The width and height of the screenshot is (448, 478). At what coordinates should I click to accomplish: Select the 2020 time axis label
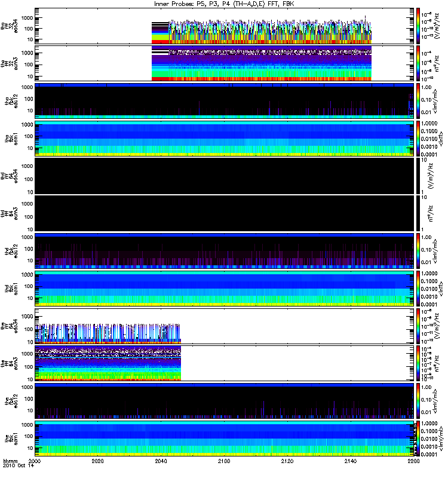point(97,461)
